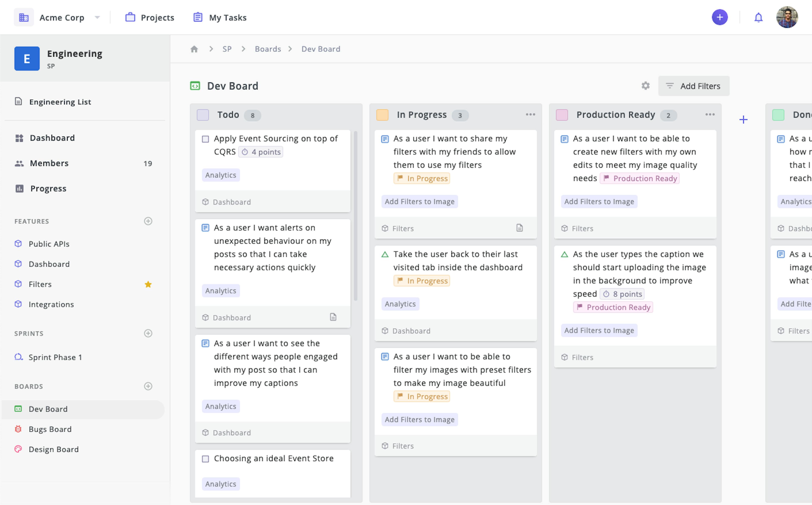Click Add Filters to Image tag on preset filters card
The image size is (812, 505).
(x=420, y=420)
